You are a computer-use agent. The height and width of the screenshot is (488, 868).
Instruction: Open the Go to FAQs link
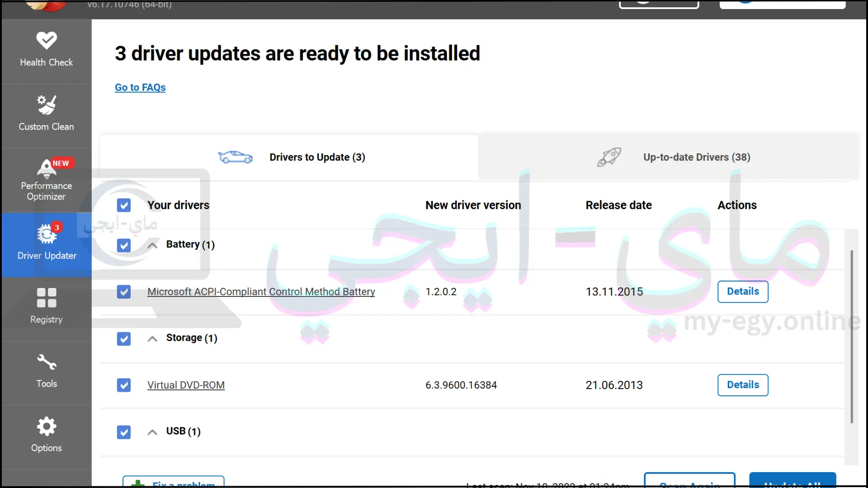pos(140,87)
